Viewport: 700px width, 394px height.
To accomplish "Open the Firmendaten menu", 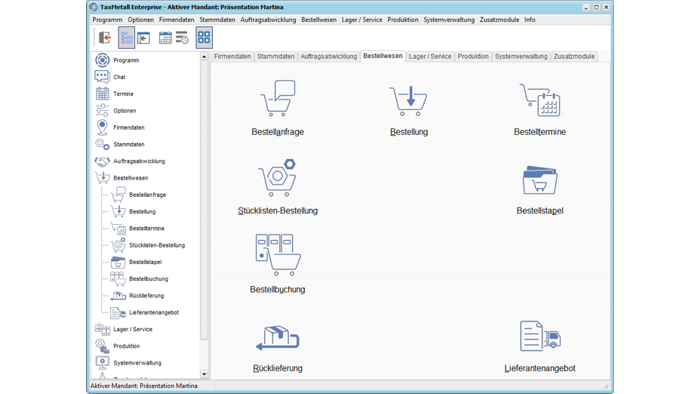I will [177, 20].
